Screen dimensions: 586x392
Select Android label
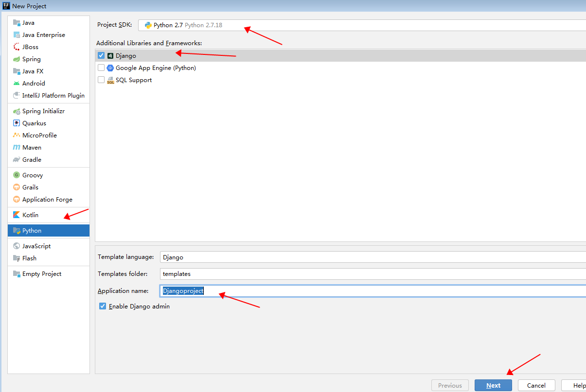coord(34,84)
